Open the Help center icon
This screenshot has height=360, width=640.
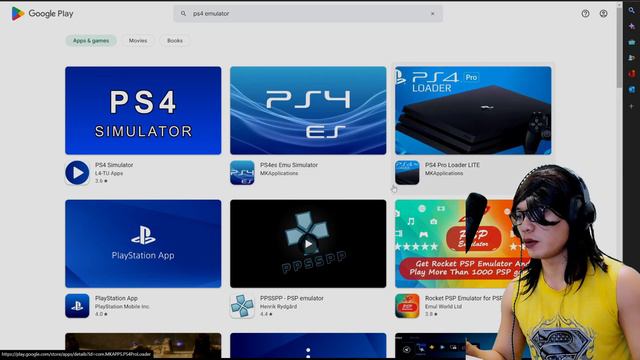pos(585,13)
